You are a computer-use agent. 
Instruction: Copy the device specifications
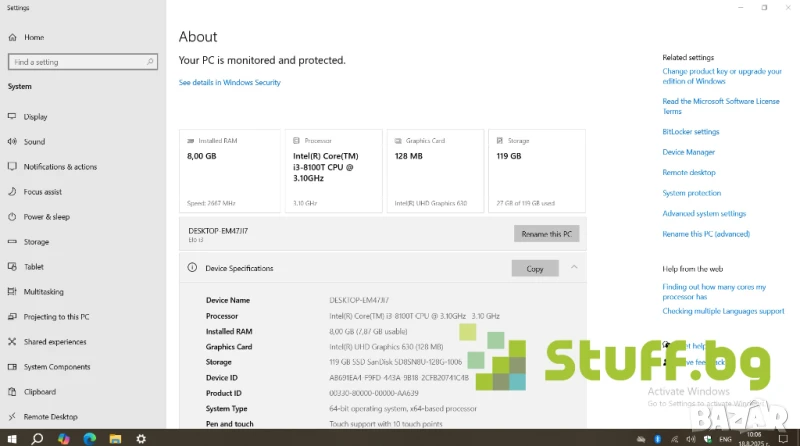point(535,268)
